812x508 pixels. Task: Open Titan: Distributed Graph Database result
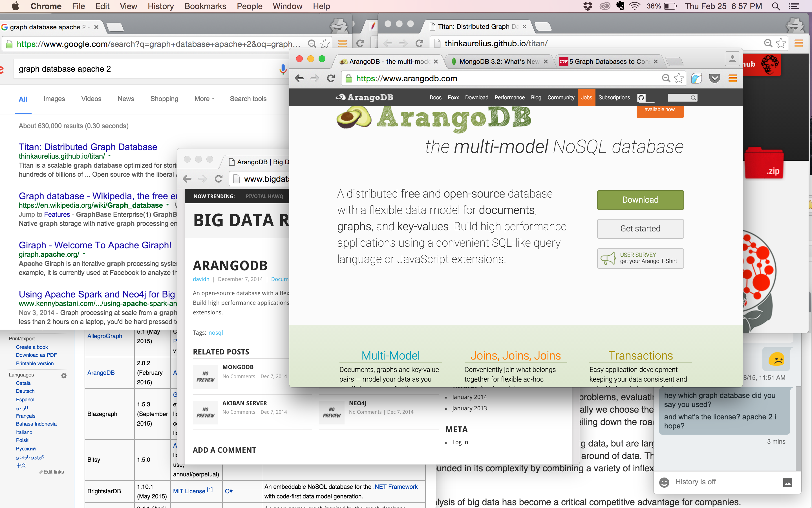(88, 147)
